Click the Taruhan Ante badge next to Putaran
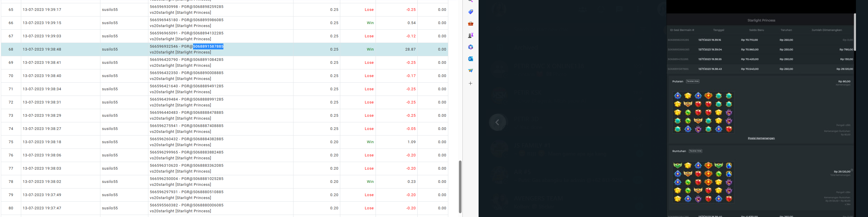The width and height of the screenshot is (868, 217). tap(693, 81)
